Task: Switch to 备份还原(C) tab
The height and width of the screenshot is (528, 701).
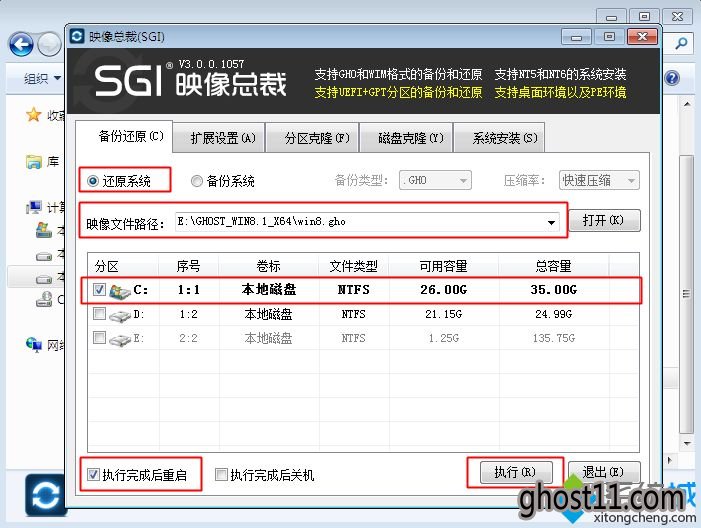Action: (124, 136)
